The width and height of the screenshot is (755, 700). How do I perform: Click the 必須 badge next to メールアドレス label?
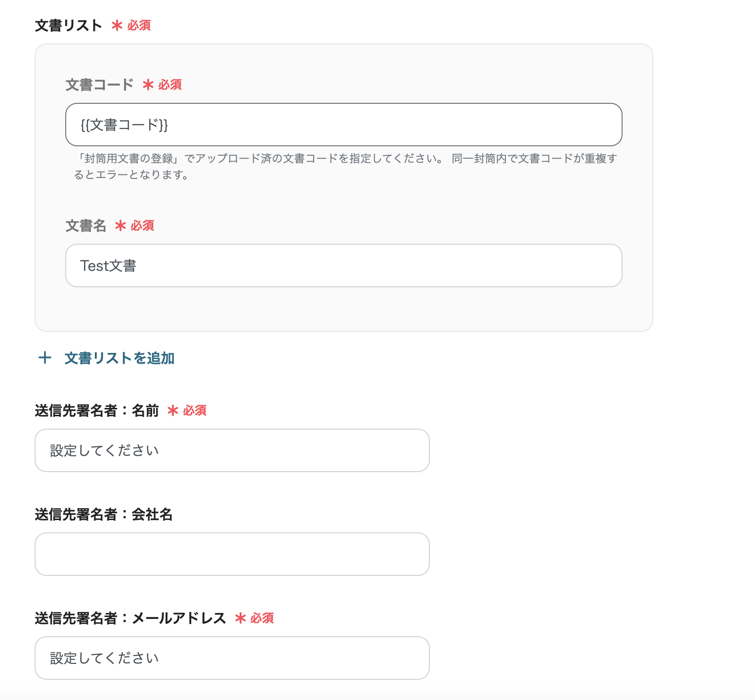point(263,618)
